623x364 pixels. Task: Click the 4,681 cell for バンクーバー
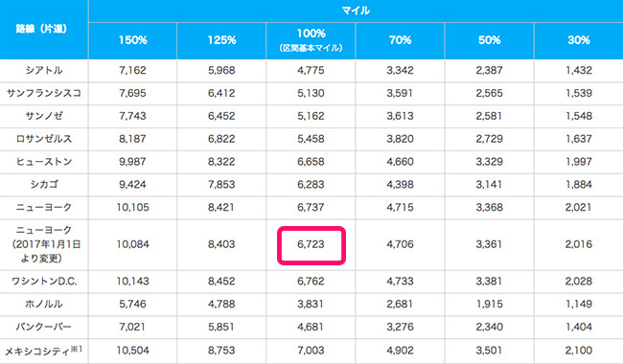click(311, 327)
